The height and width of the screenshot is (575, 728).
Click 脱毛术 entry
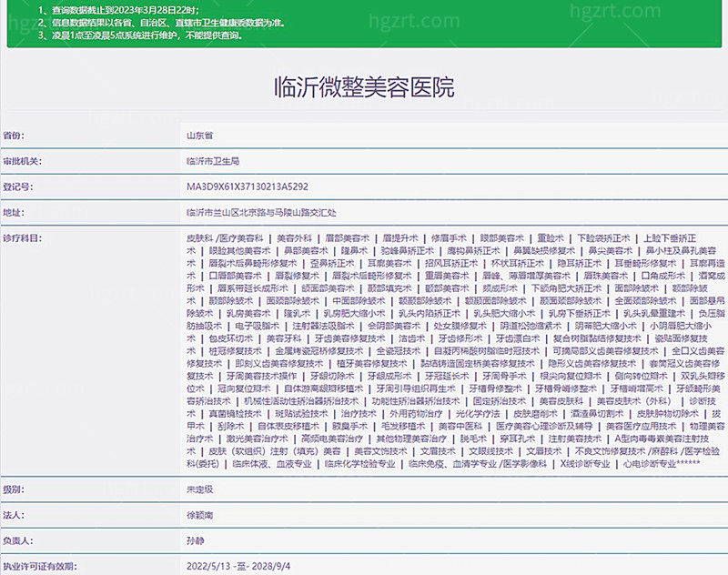pyautogui.click(x=473, y=439)
